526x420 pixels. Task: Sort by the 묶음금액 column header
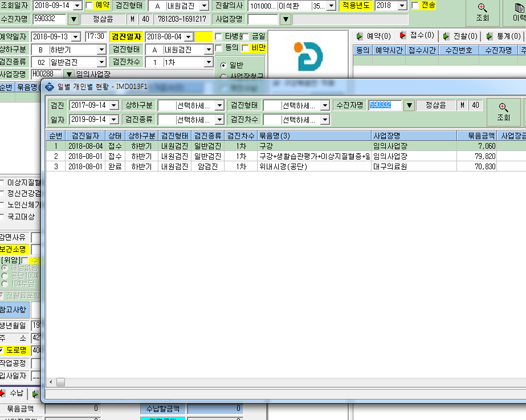point(476,136)
